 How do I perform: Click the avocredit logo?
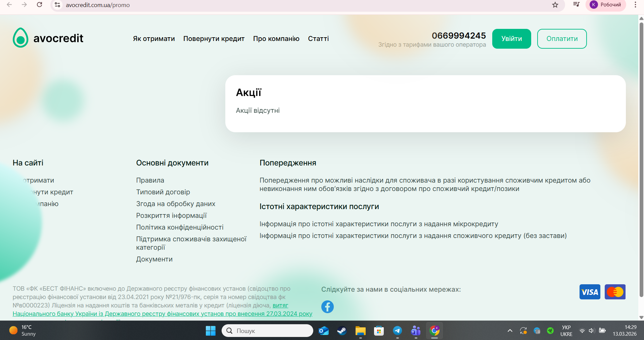(x=48, y=38)
